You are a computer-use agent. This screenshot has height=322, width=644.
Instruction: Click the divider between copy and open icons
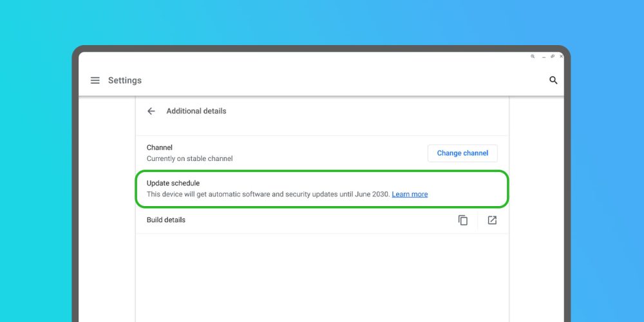pyautogui.click(x=478, y=220)
